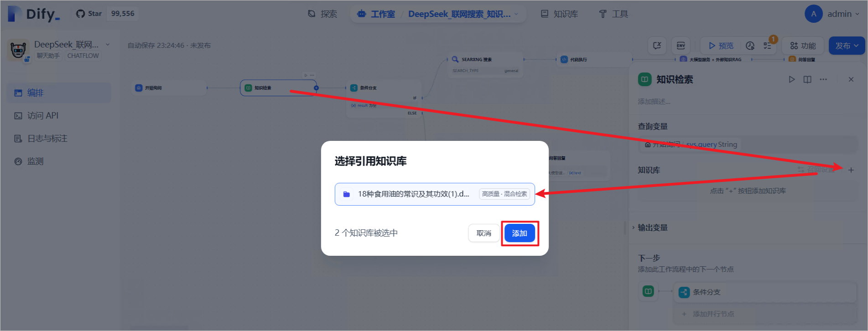
Task: Go to the 探索 page
Action: point(322,14)
